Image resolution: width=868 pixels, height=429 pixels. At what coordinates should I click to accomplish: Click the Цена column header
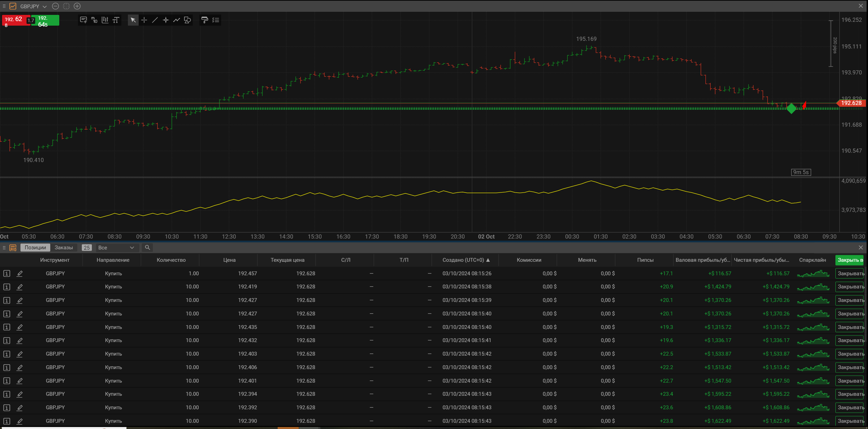click(x=229, y=260)
